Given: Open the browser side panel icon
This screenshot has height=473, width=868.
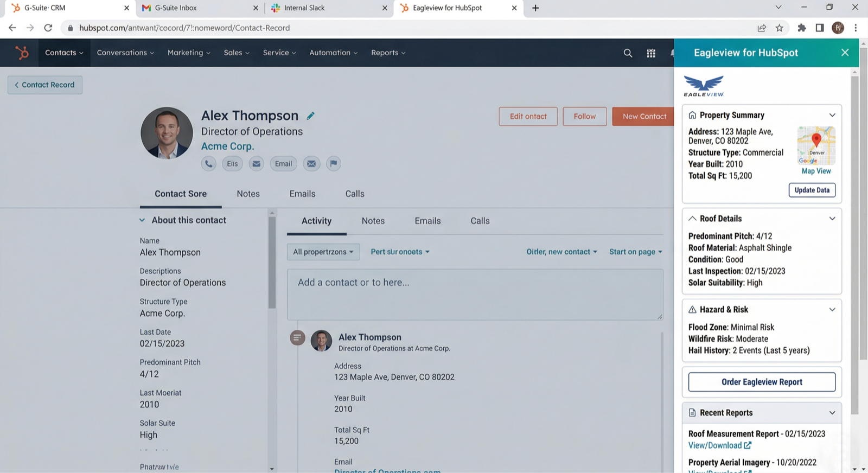Looking at the screenshot, I should coord(820,28).
